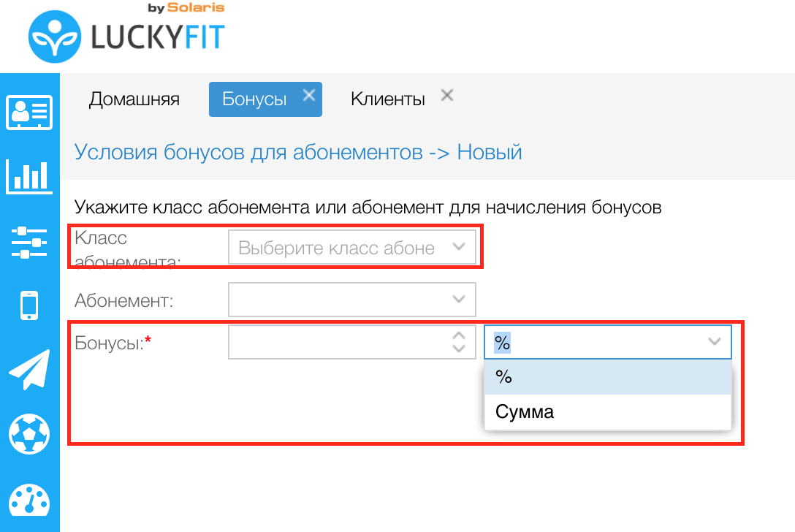Click the LuckyFit logo

pos(126,35)
